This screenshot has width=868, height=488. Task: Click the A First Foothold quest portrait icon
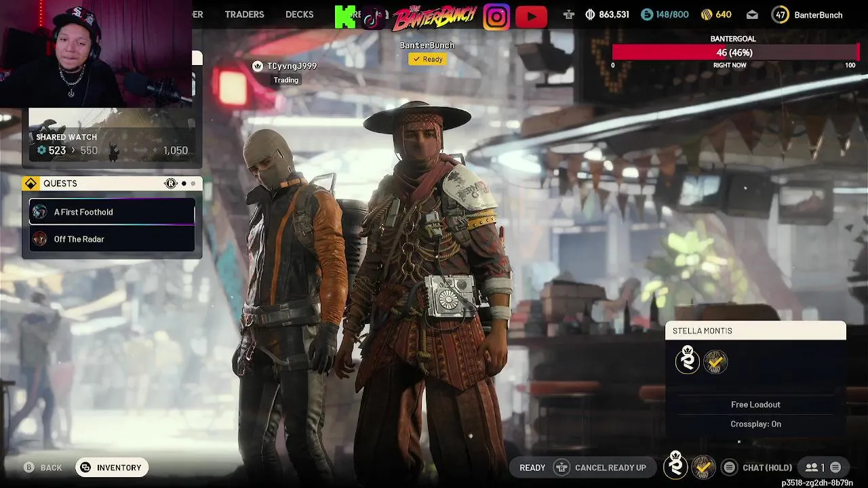tap(40, 212)
